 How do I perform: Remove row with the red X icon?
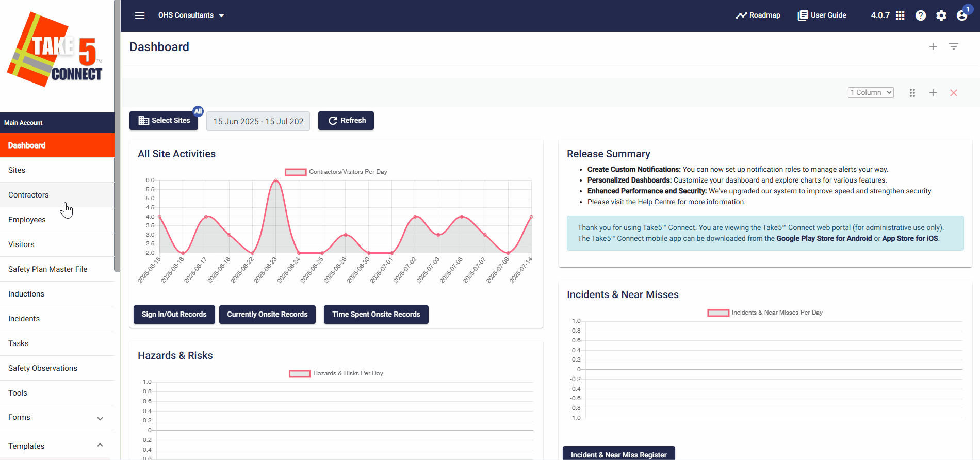tap(954, 93)
